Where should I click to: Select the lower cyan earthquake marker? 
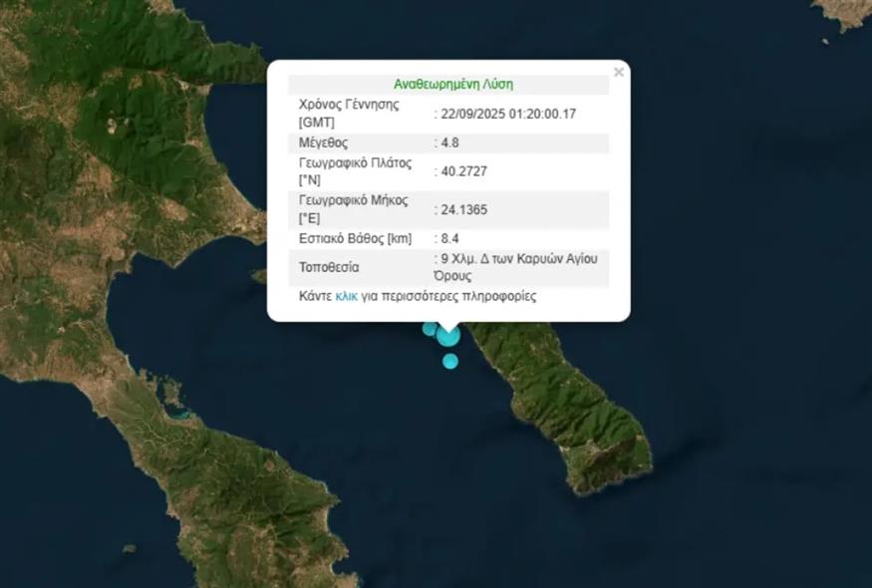[x=449, y=361]
